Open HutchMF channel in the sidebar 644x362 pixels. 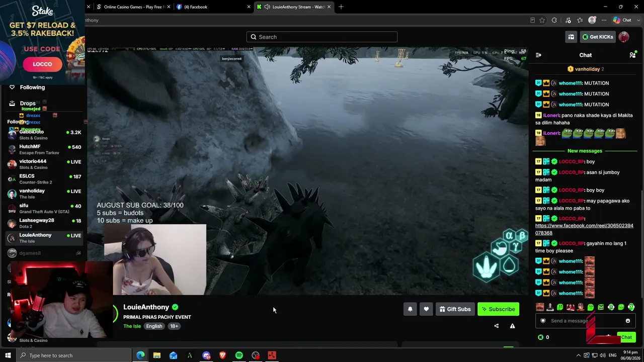[x=44, y=149]
